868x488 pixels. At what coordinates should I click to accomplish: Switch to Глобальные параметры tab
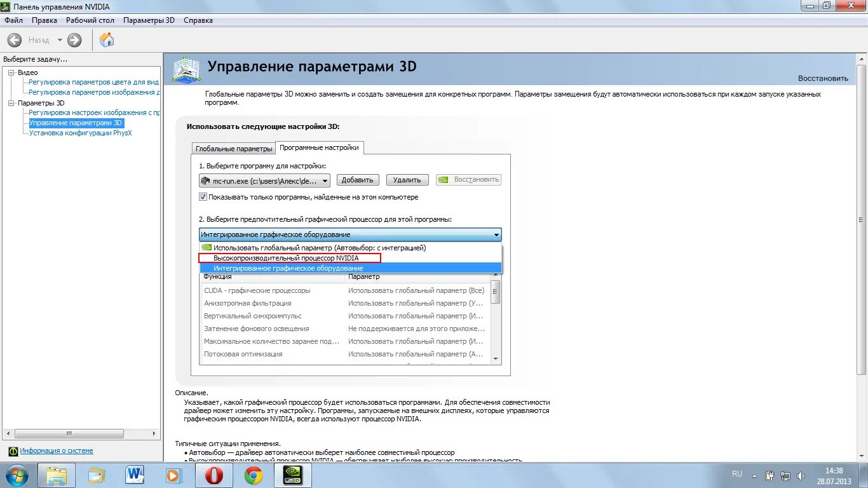234,149
